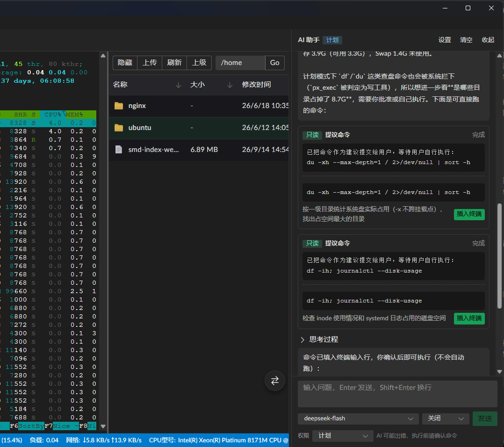504x447 pixels.
Task: Go to parent directory with 上级
Action: [199, 63]
